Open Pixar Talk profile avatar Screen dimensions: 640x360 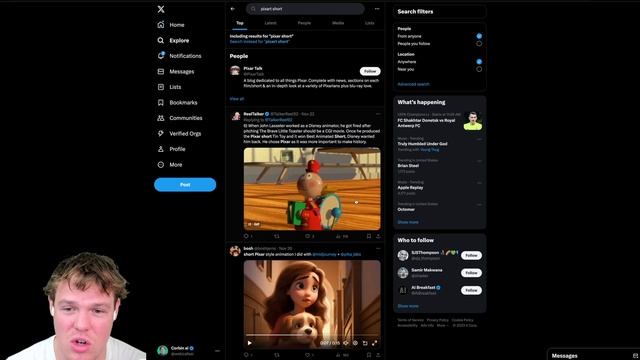click(x=235, y=70)
